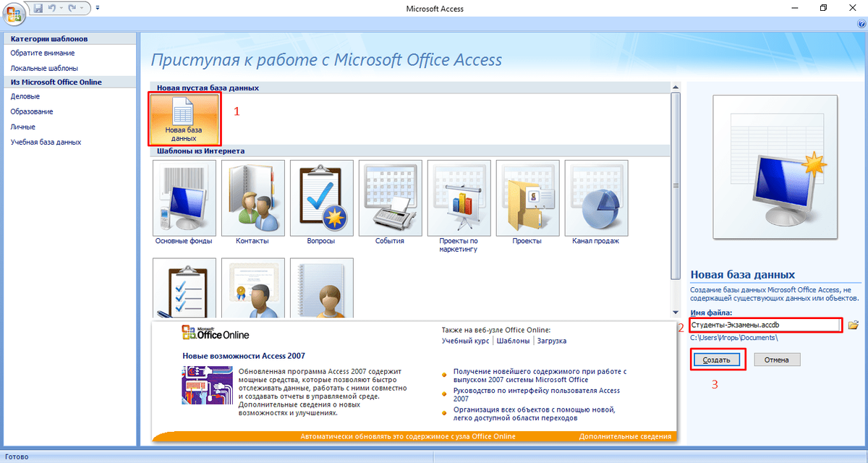
Task: Open the Help question mark icon
Action: (861, 25)
